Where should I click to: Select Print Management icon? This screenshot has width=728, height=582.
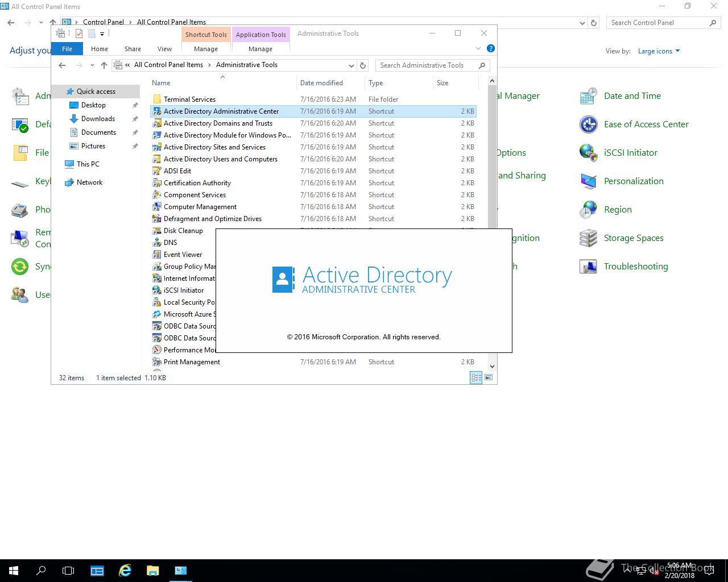pyautogui.click(x=157, y=362)
